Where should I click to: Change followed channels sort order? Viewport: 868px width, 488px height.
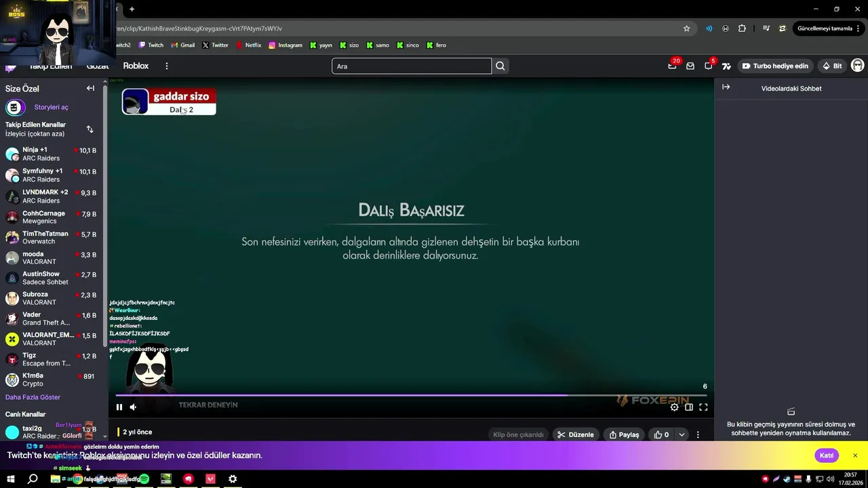point(90,129)
